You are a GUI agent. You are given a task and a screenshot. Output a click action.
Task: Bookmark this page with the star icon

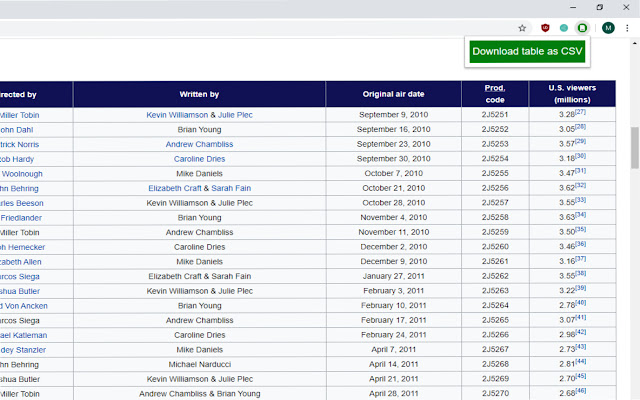tap(522, 28)
